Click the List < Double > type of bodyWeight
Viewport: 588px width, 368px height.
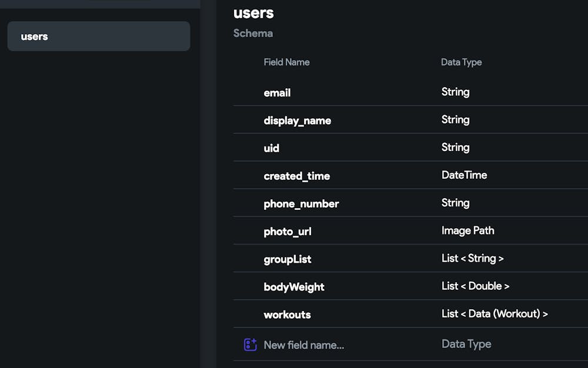[476, 286]
